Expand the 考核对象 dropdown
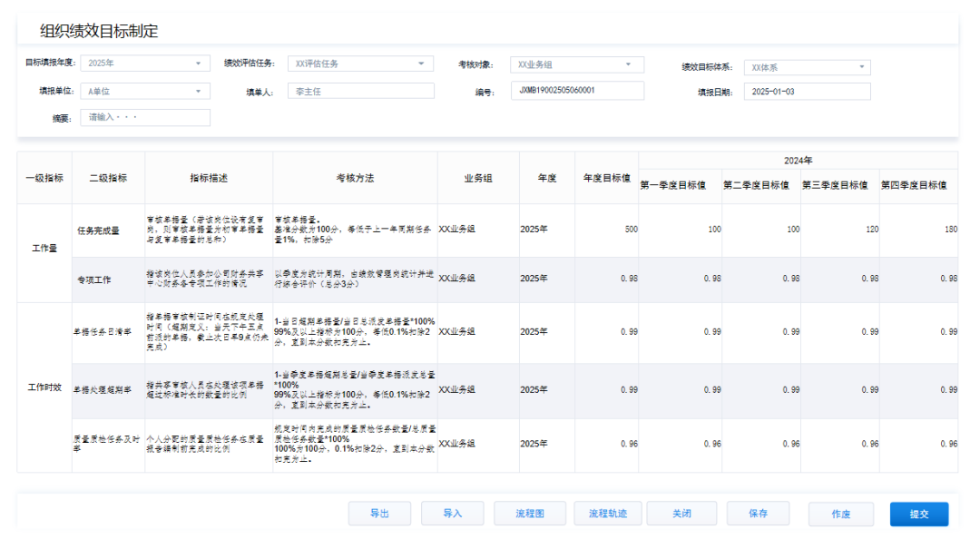The height and width of the screenshot is (539, 980). click(577, 64)
